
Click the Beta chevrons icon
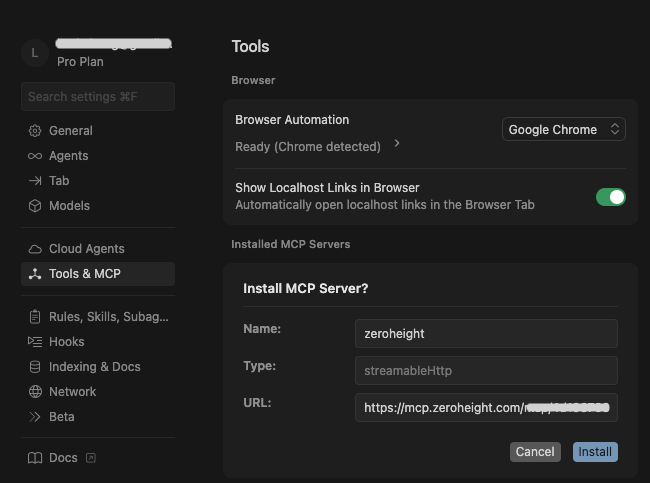[35, 417]
